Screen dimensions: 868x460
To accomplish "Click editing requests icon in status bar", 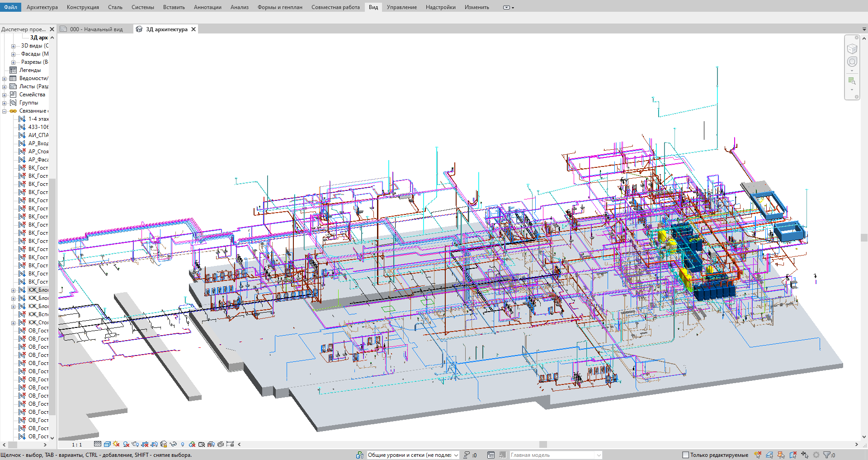I will click(x=467, y=455).
